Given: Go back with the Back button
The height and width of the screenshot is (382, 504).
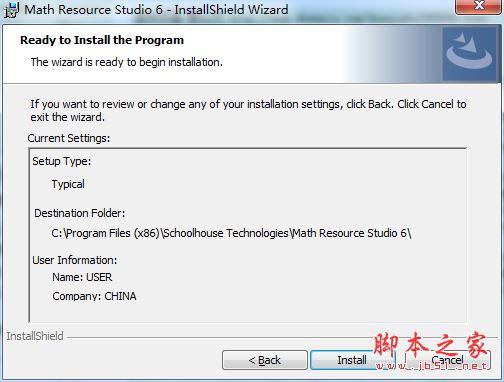Looking at the screenshot, I should pos(265,360).
